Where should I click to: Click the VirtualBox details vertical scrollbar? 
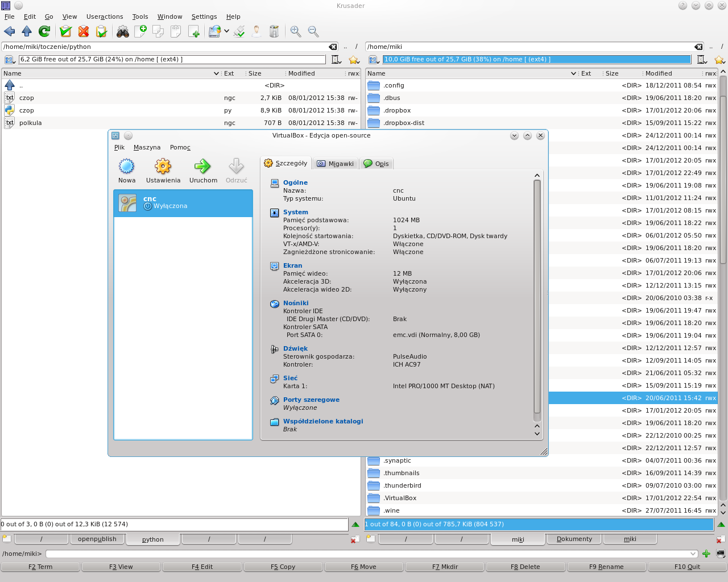pos(537,297)
